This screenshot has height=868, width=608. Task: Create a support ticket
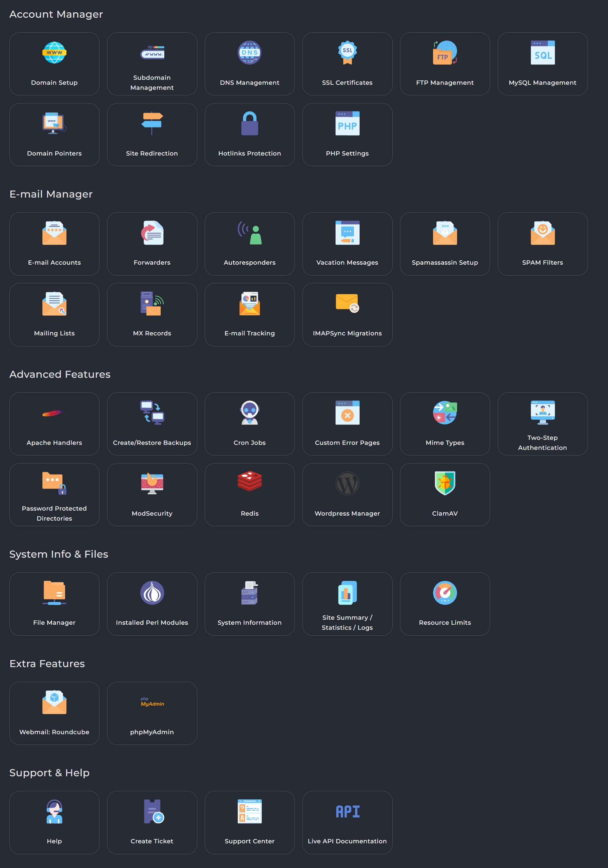[x=152, y=822]
